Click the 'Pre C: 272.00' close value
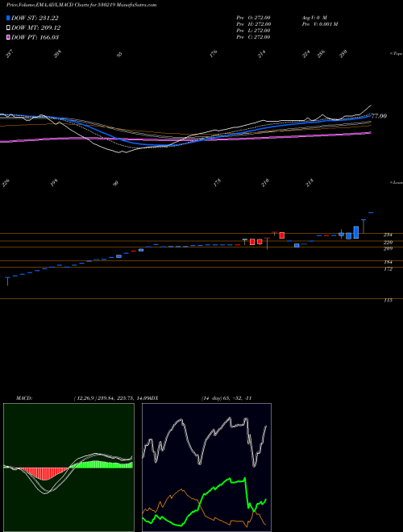 click(253, 36)
